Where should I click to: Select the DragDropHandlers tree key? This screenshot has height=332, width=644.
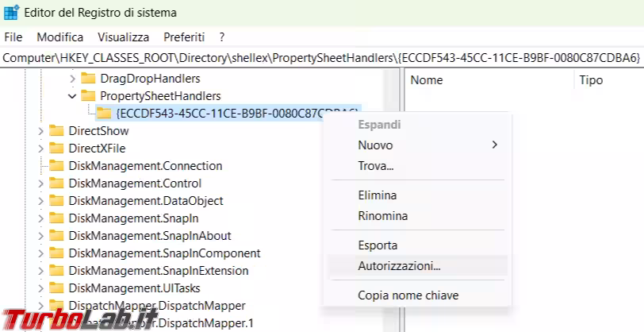tap(150, 78)
